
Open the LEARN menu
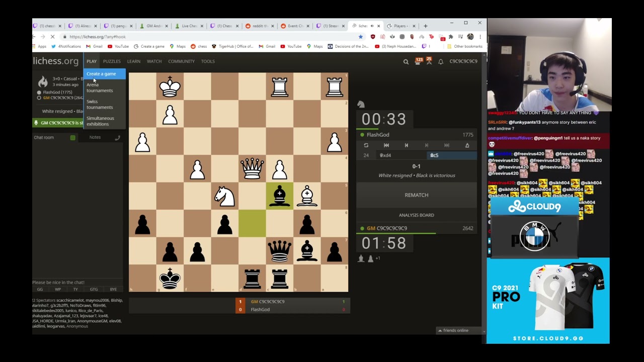pyautogui.click(x=134, y=61)
